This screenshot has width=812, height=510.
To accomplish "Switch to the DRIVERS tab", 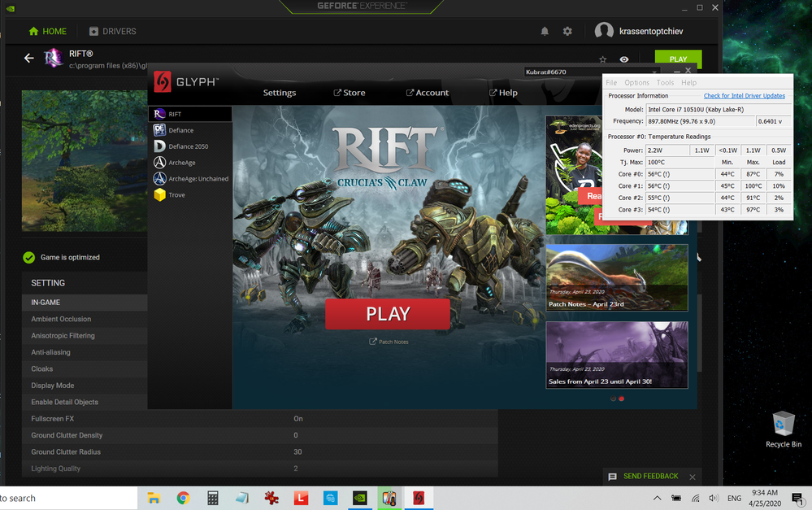I will [112, 31].
